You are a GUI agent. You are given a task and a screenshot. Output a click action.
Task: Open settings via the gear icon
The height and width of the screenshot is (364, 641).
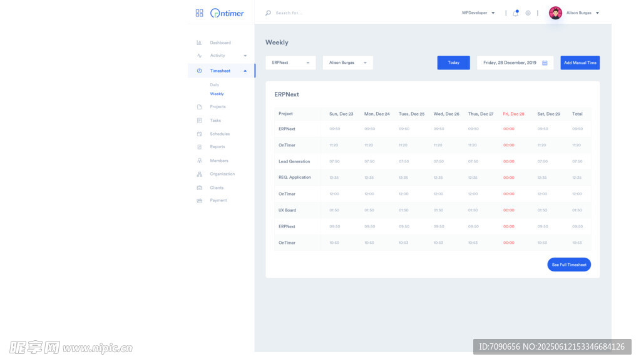(528, 13)
